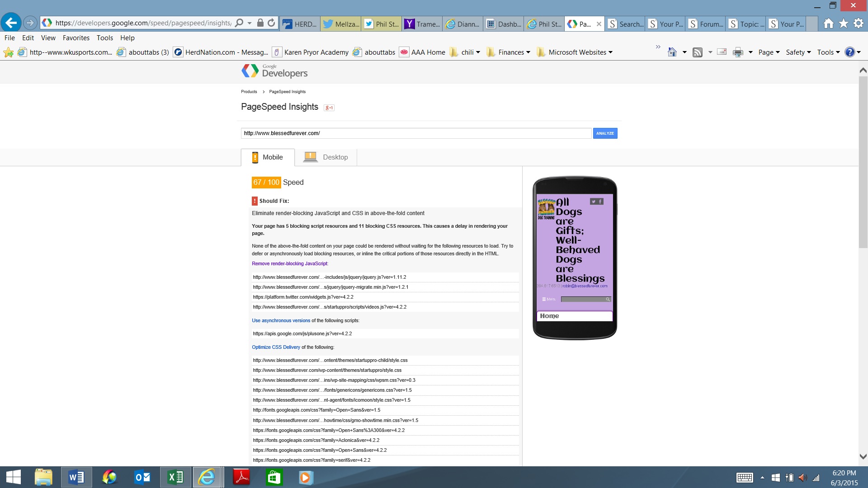Select the Mobile results tab
Viewport: 868px width, 488px height.
click(268, 157)
